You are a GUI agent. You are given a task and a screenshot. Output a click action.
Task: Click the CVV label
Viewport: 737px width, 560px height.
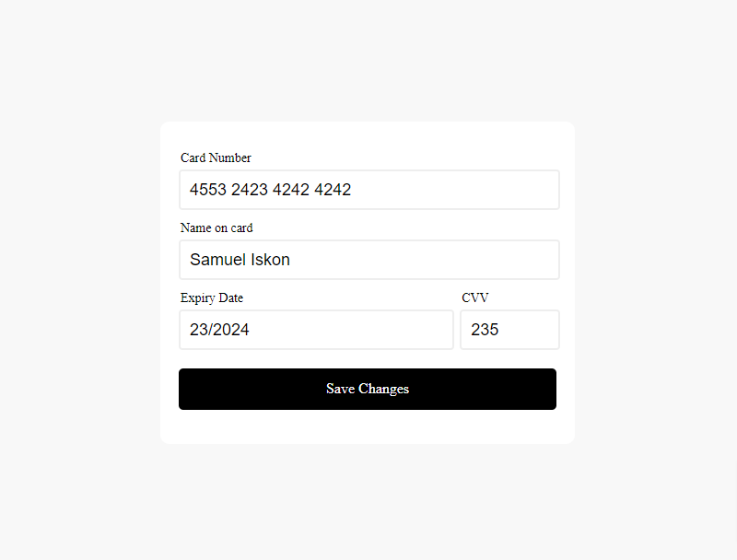coord(475,297)
